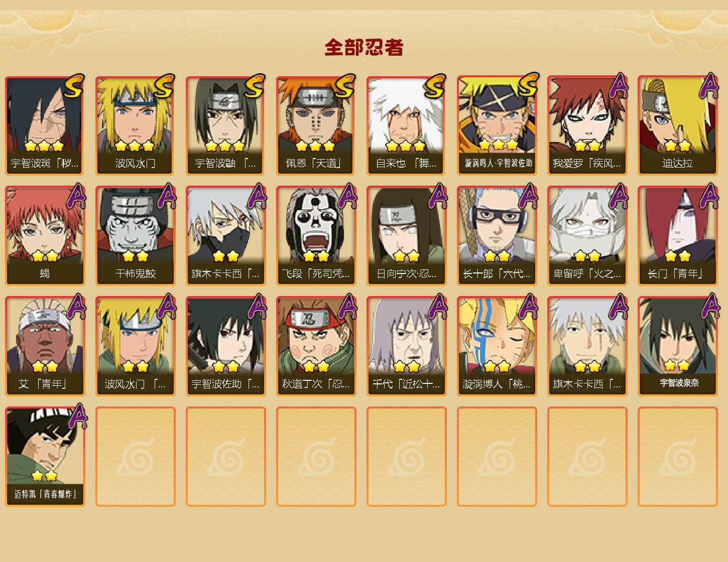Click the 全部忍者 heading
728x562 pixels.
tap(364, 48)
